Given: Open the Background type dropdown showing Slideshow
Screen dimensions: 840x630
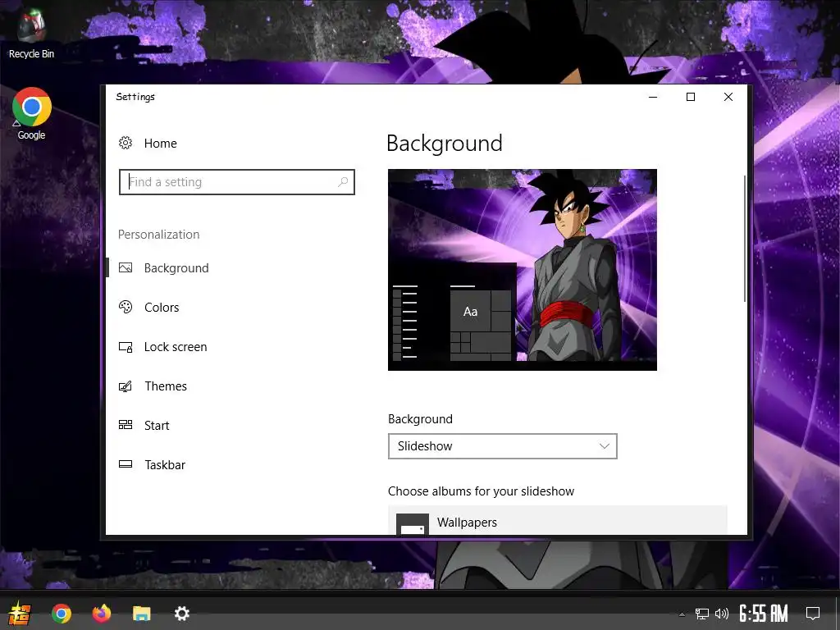Looking at the screenshot, I should click(x=503, y=446).
